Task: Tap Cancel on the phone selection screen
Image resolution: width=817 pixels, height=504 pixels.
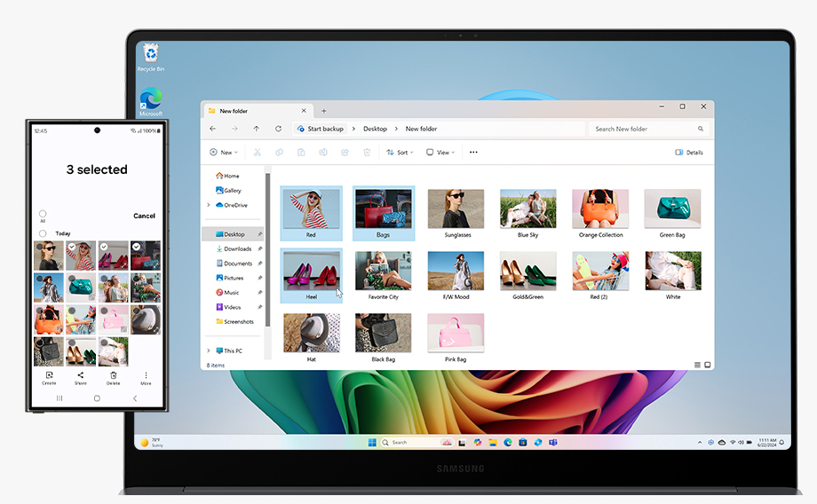Action: coord(144,216)
